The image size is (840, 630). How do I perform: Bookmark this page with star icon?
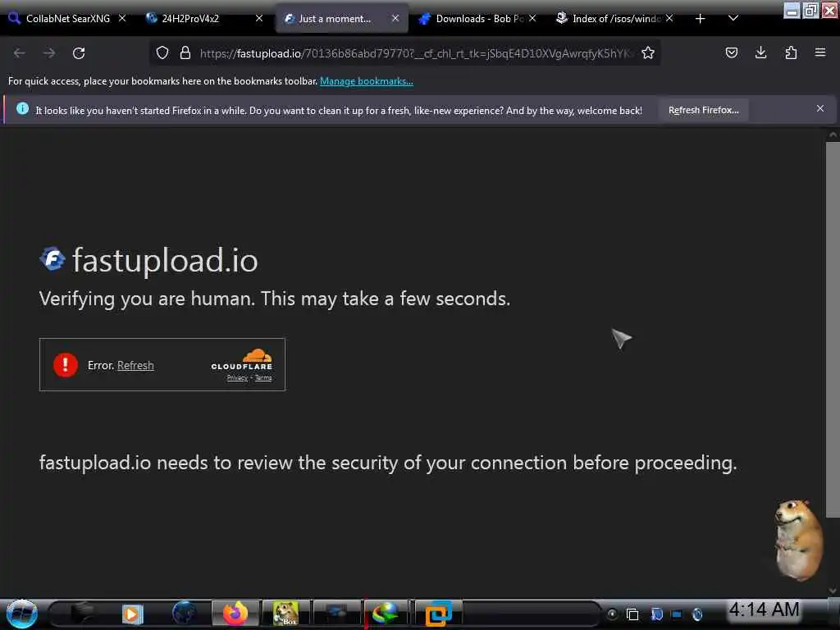[x=648, y=53]
